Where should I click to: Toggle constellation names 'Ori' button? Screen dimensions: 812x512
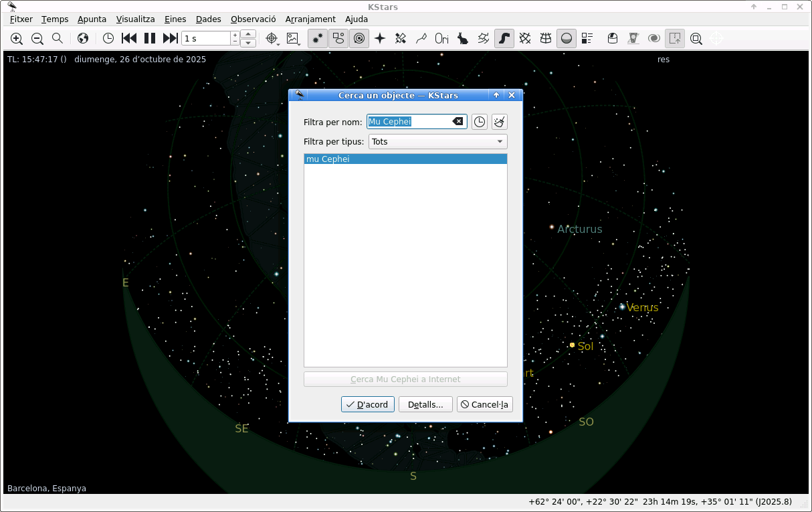pos(441,39)
